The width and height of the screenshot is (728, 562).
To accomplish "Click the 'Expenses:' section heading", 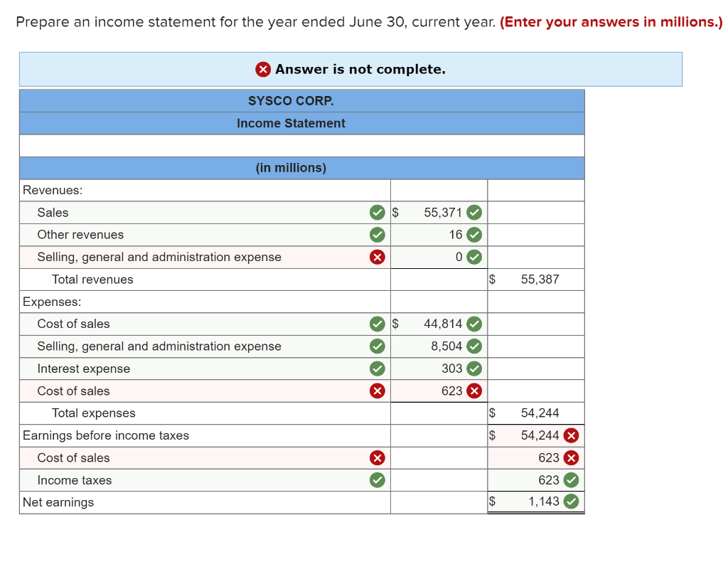I will [x=52, y=302].
